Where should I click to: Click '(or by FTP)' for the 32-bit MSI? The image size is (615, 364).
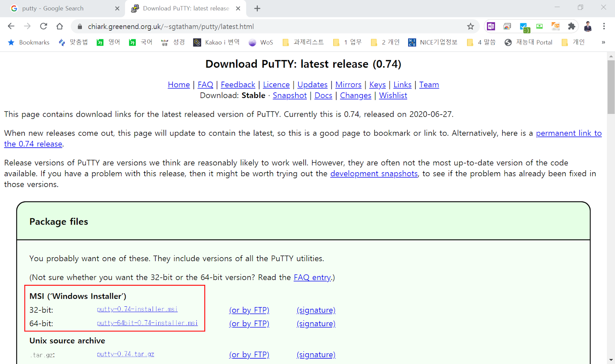point(249,310)
